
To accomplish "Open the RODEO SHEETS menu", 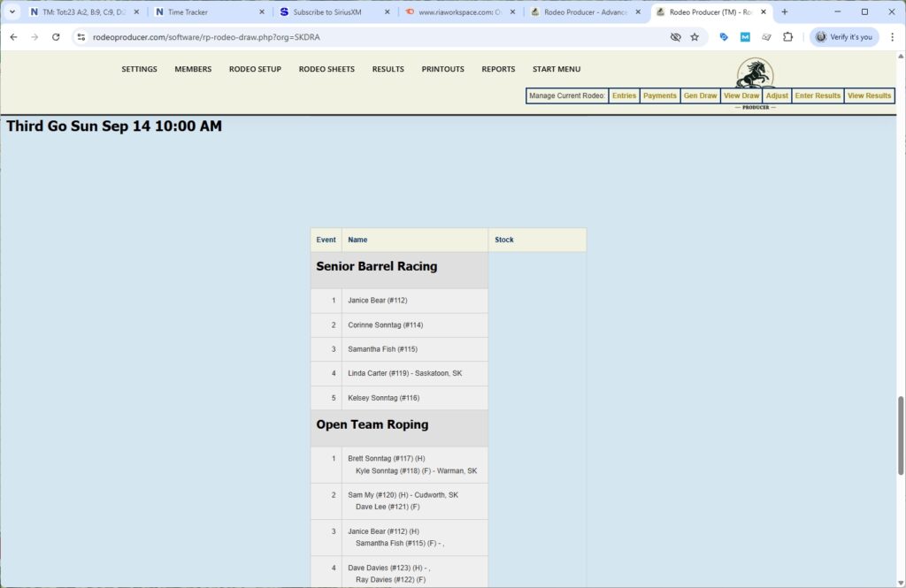I will click(x=326, y=69).
